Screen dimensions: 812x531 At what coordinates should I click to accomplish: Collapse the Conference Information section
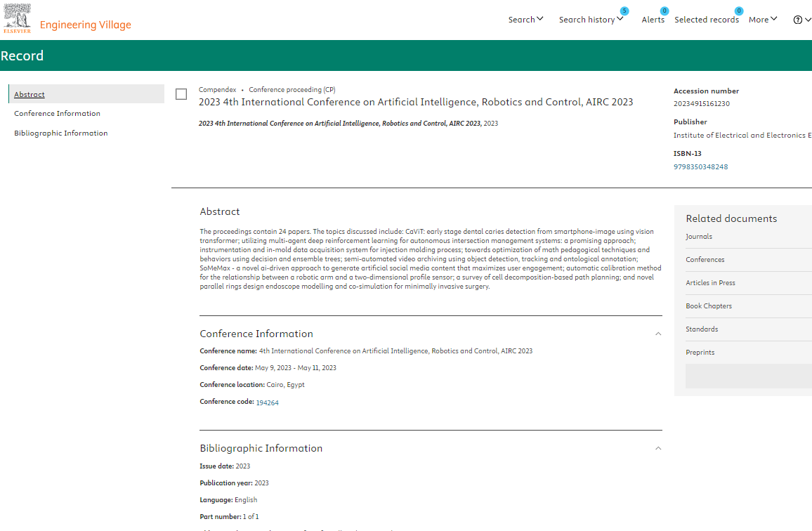point(658,334)
